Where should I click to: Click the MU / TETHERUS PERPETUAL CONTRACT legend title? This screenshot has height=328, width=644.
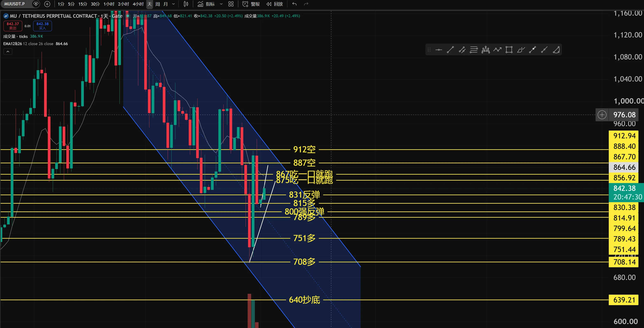(x=54, y=16)
